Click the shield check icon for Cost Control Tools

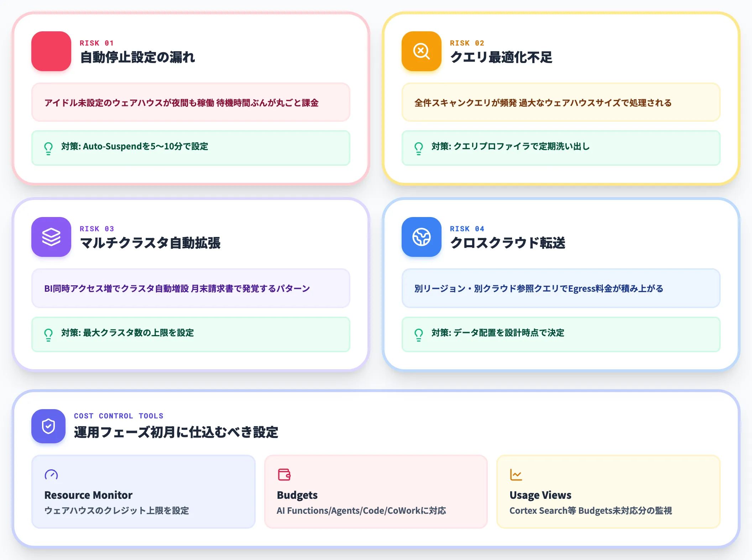[48, 426]
